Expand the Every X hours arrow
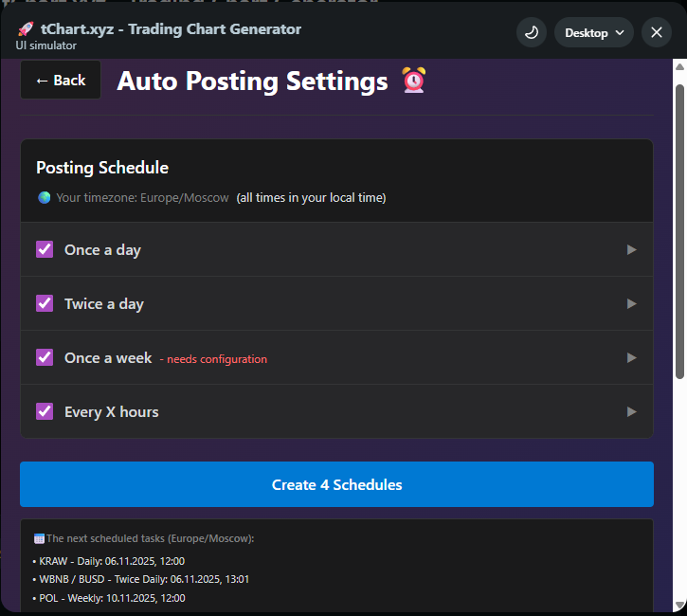 click(x=631, y=412)
